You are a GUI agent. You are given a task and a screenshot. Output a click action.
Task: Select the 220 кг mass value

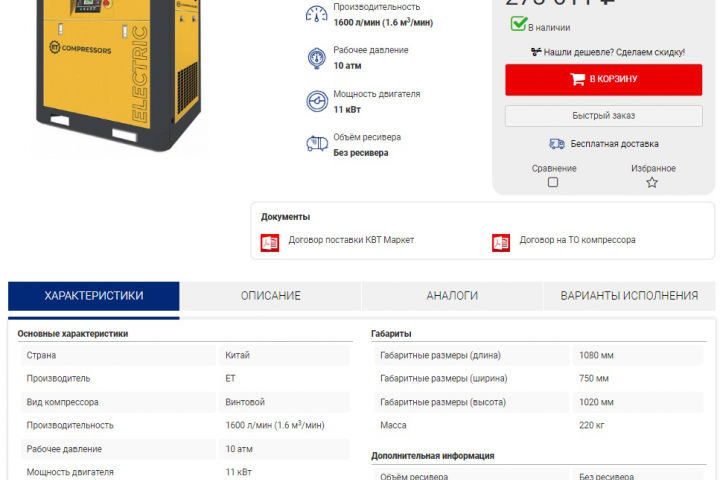(x=591, y=425)
